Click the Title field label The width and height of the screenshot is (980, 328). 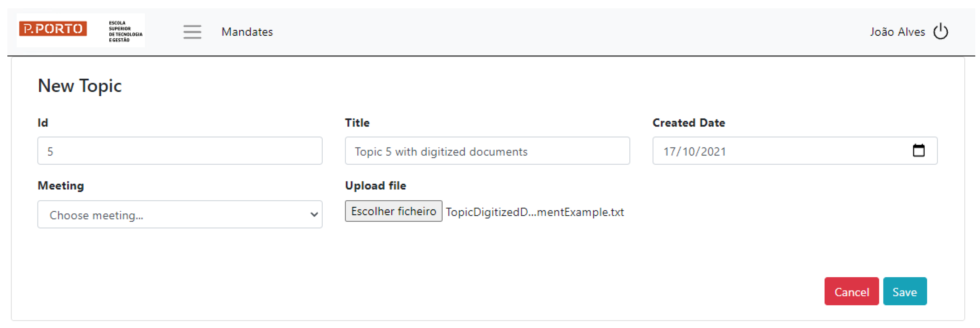[357, 123]
